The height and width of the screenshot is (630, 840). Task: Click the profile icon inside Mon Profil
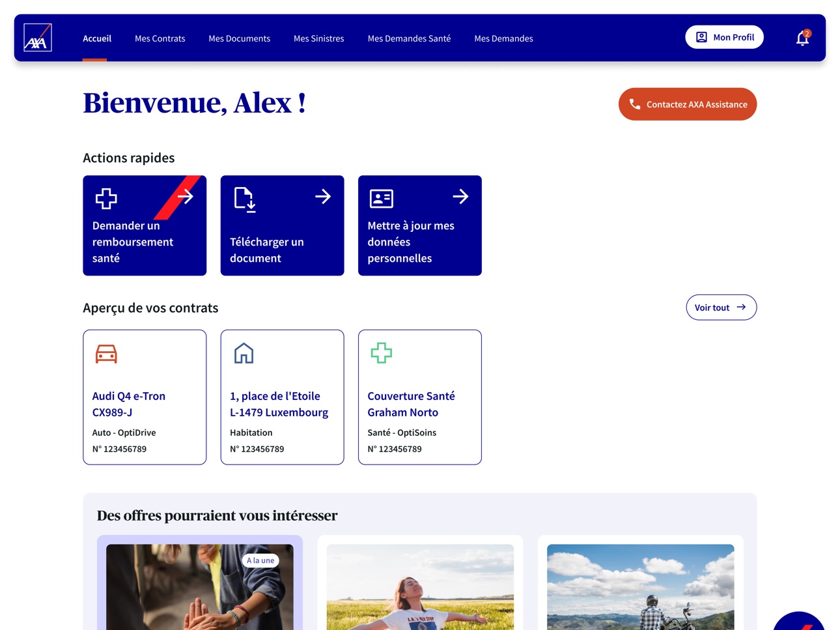tap(701, 37)
